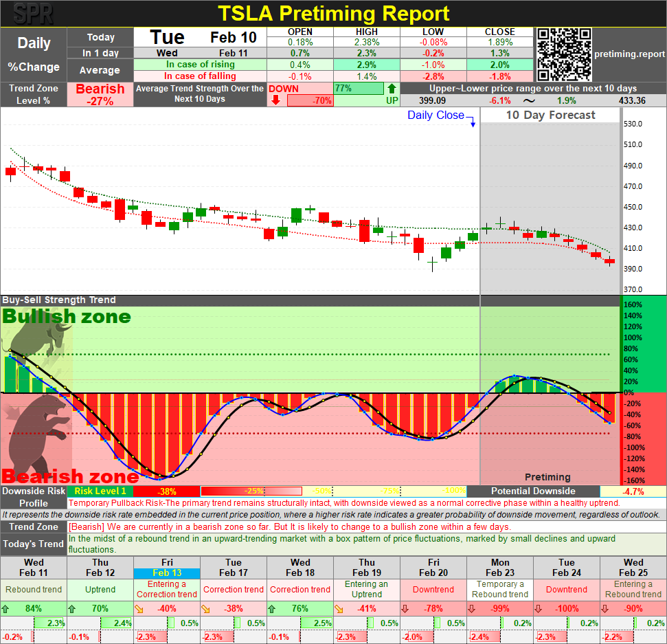
Task: Select the Wed Feb 25 forecast column header
Action: [x=633, y=568]
